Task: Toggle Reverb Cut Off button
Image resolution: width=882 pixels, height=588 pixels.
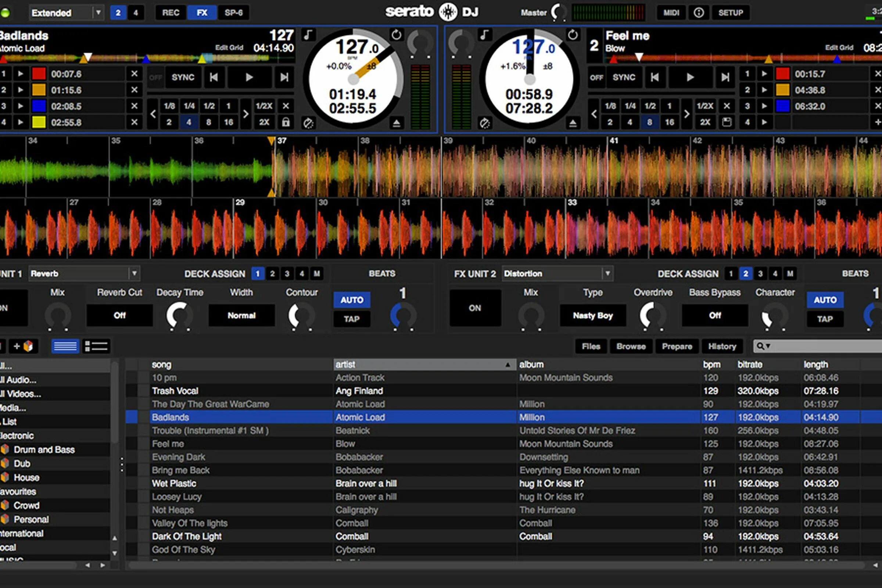Action: [120, 315]
